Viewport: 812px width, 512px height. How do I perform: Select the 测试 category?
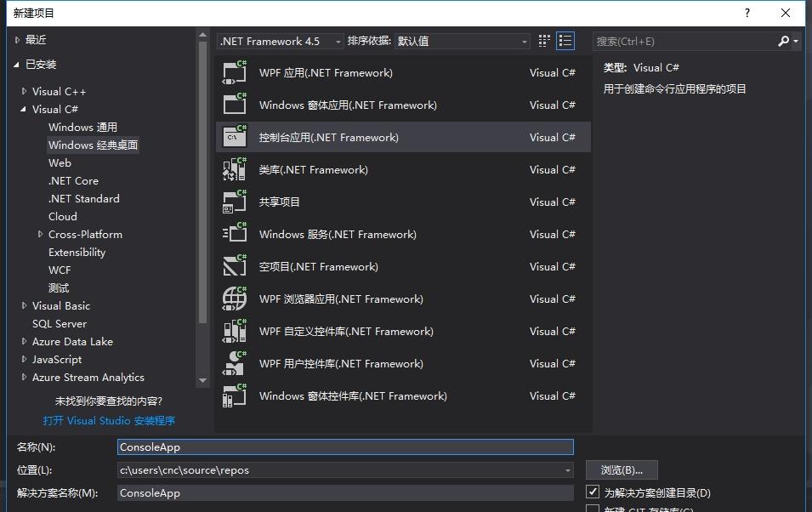coord(59,288)
